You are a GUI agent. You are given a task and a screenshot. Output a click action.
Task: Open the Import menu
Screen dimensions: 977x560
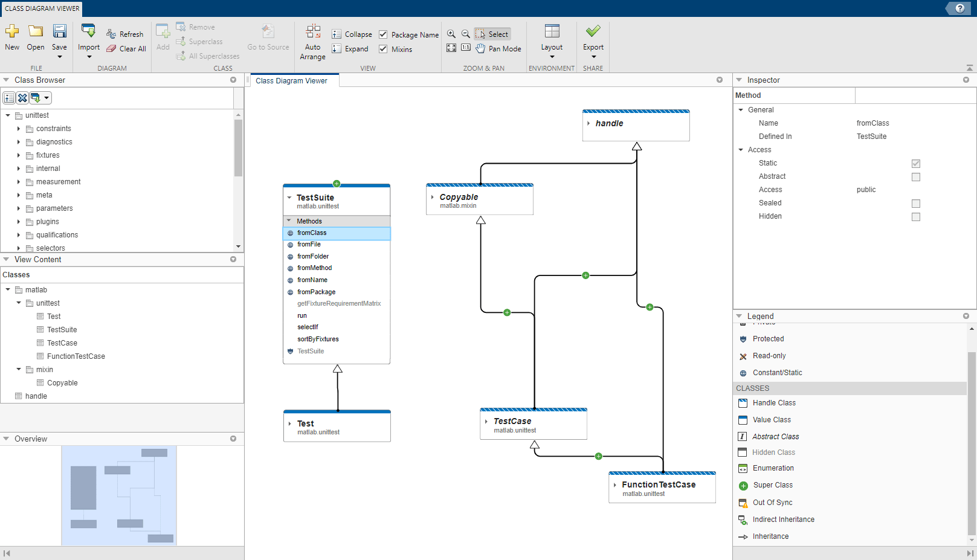[x=88, y=56]
